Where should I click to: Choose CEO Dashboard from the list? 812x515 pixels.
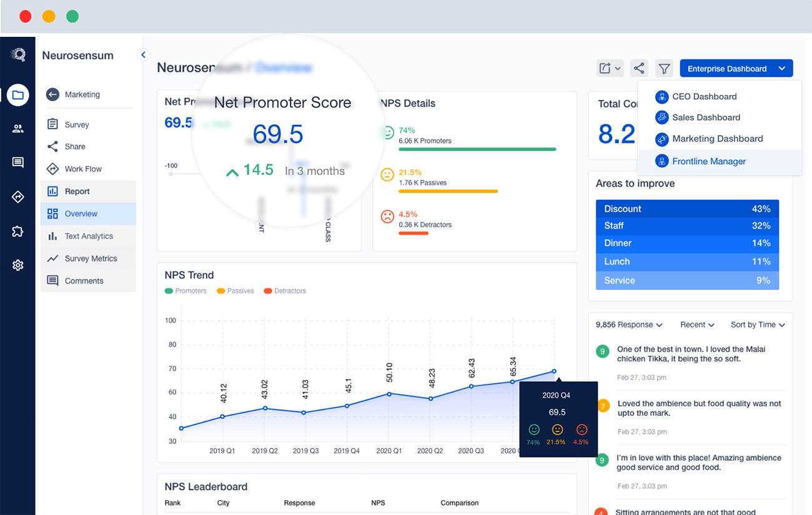coord(720,97)
